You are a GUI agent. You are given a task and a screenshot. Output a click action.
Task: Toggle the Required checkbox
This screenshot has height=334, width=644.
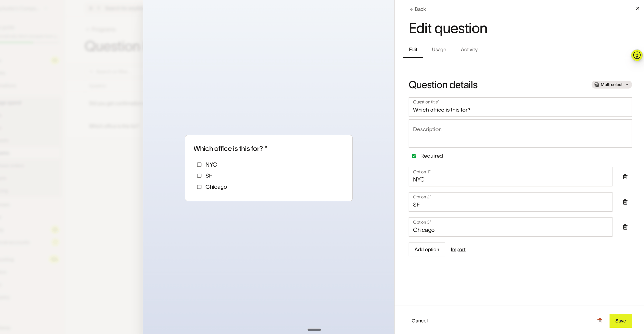[414, 156]
